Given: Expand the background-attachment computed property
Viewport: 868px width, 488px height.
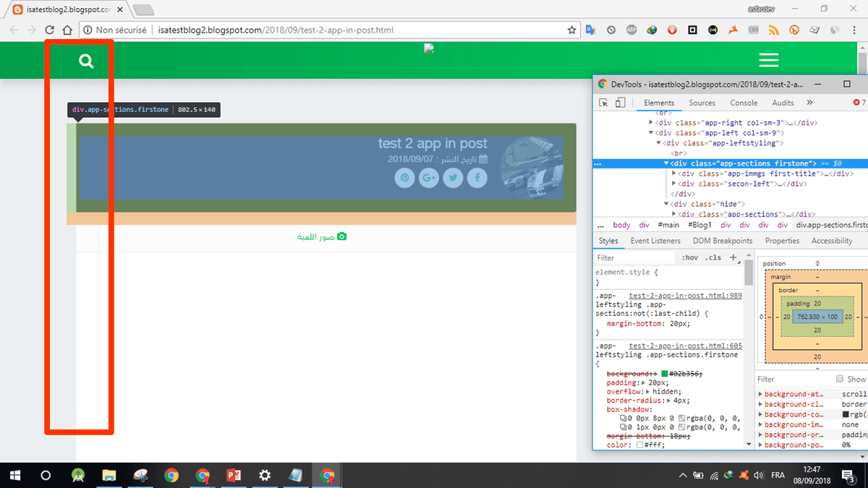Looking at the screenshot, I should (x=761, y=394).
